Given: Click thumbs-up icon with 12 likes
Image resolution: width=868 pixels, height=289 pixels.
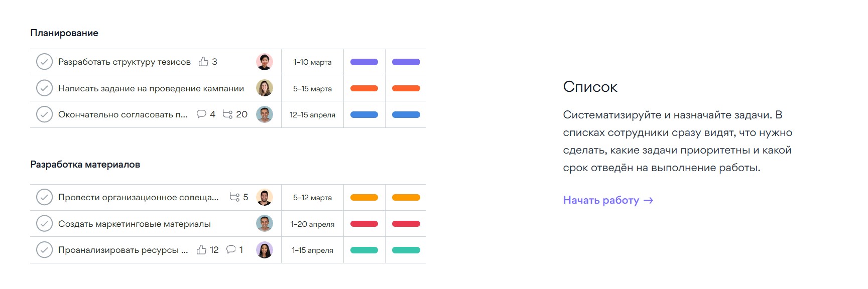Looking at the screenshot, I should [201, 250].
